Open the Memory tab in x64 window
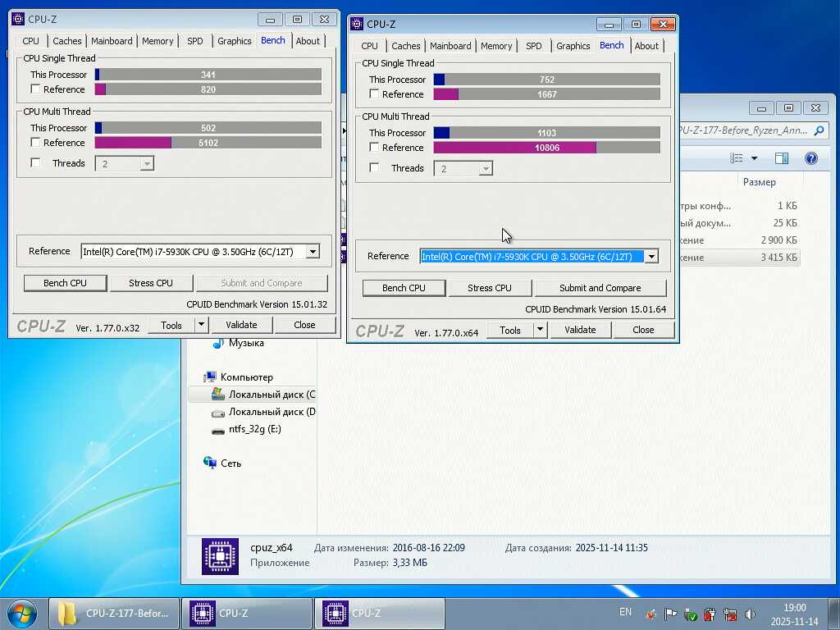The image size is (840, 630). (496, 46)
